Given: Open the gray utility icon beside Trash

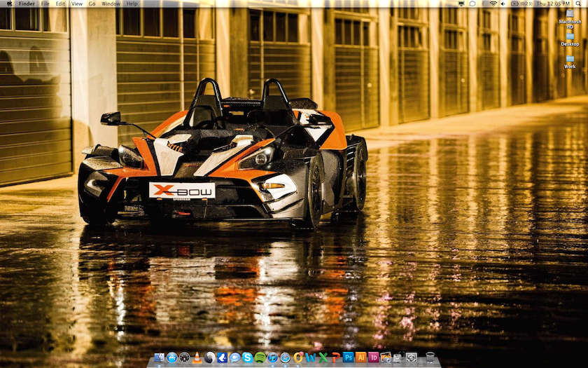Looking at the screenshot, I should (412, 357).
